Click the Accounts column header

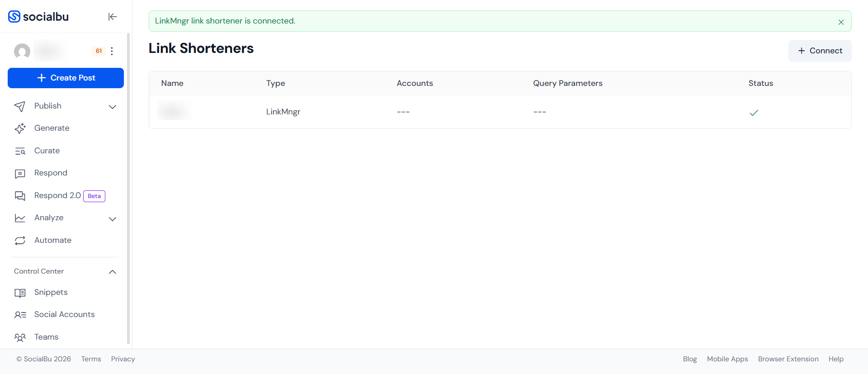pos(415,83)
